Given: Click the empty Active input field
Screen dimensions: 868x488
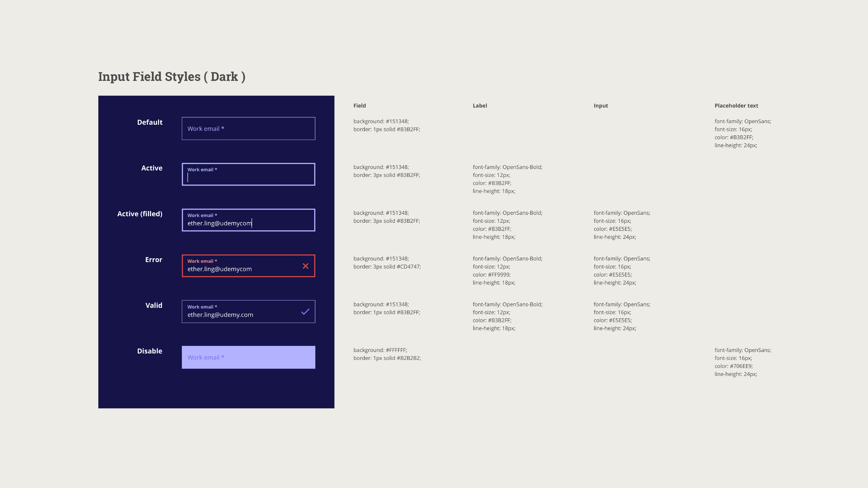Looking at the screenshot, I should [x=248, y=174].
